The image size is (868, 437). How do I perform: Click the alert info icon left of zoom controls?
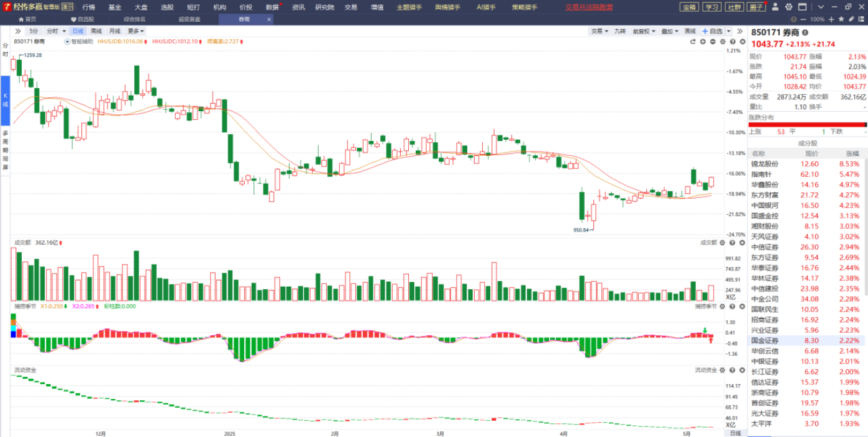click(x=793, y=19)
